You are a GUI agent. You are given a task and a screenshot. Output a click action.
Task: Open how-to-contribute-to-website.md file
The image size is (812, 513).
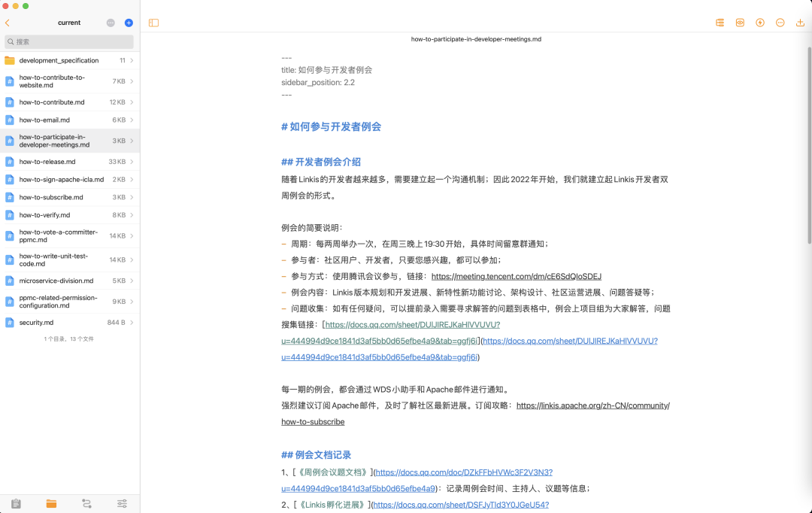(x=70, y=81)
